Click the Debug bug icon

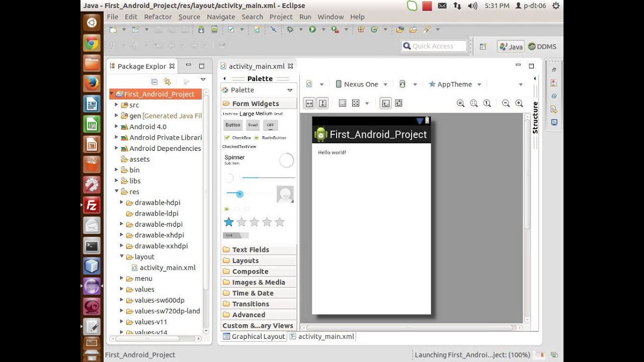(290, 30)
